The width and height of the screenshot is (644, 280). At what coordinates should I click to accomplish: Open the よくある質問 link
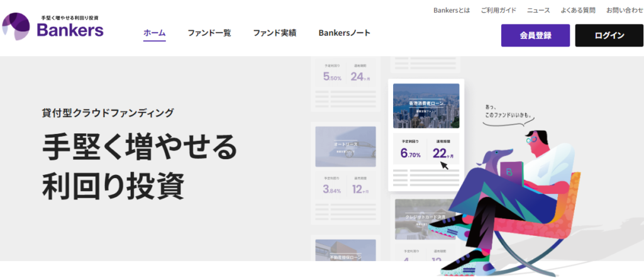point(578,10)
